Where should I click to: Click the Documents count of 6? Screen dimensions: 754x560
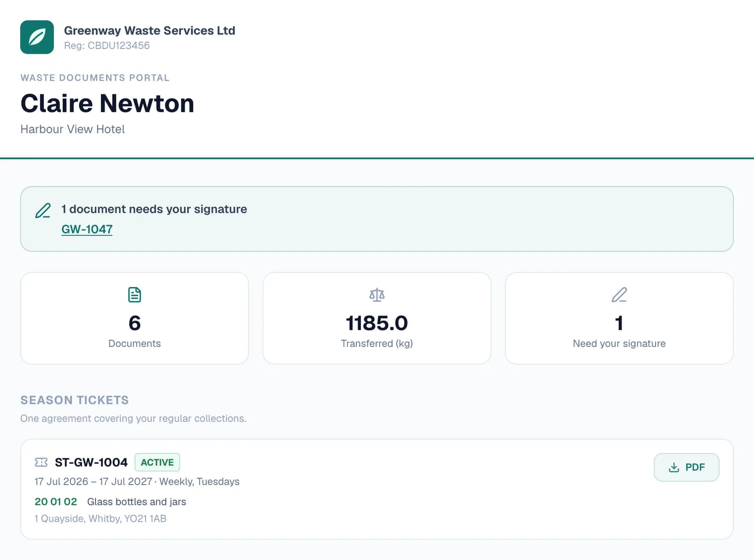point(134,323)
